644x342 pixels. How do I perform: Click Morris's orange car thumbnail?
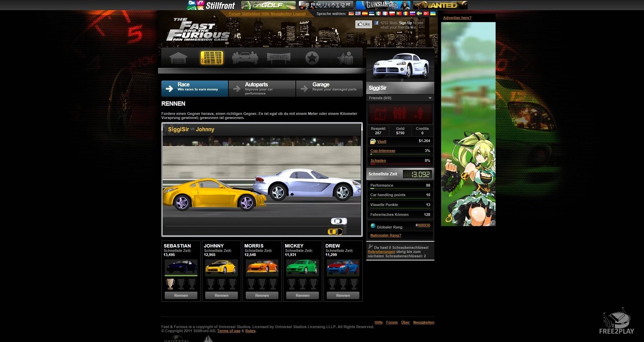(x=262, y=267)
